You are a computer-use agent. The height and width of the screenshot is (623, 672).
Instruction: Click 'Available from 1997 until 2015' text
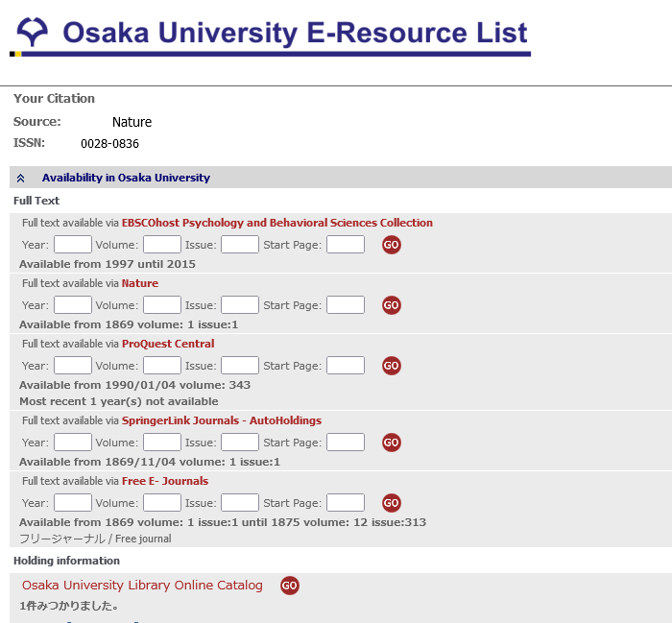point(108,264)
